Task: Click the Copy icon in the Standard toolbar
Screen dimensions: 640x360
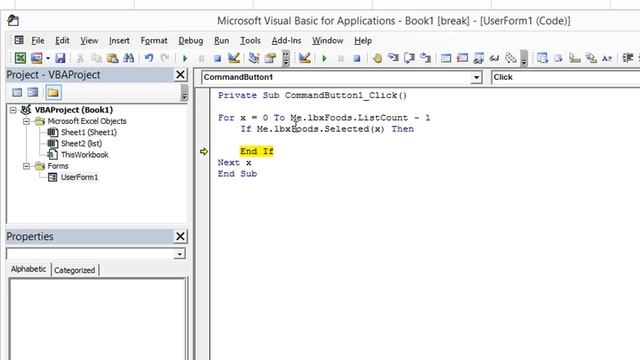Action: pyautogui.click(x=96, y=58)
